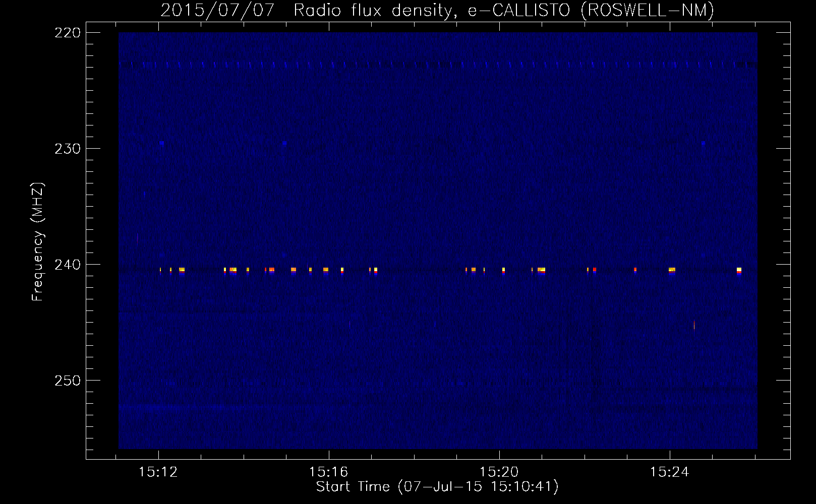Click the 15:20 time axis label
This screenshot has width=816, height=504.
[x=499, y=472]
